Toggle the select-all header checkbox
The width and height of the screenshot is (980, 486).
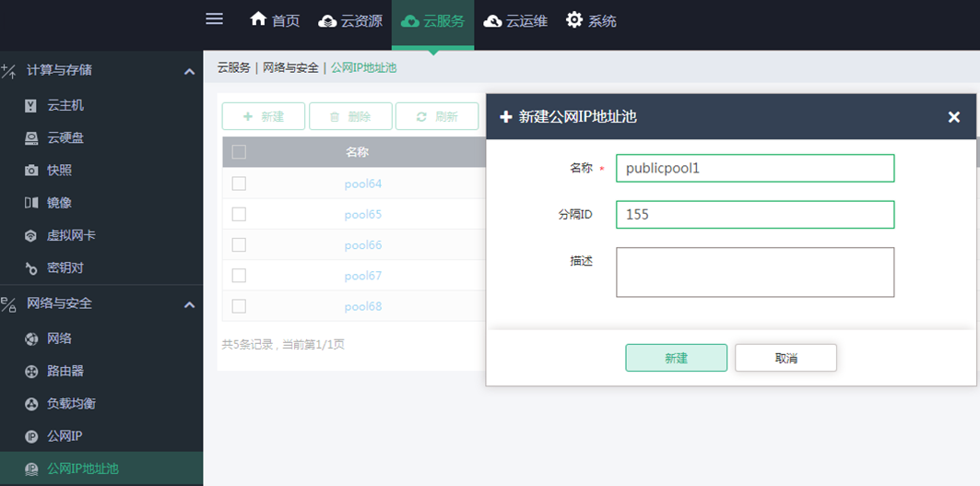pyautogui.click(x=239, y=152)
